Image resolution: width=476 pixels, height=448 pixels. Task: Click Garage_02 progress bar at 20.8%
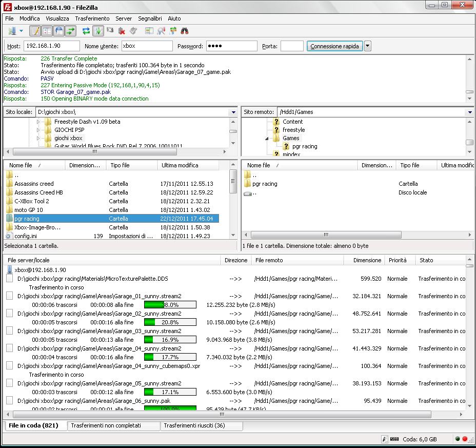click(170, 322)
